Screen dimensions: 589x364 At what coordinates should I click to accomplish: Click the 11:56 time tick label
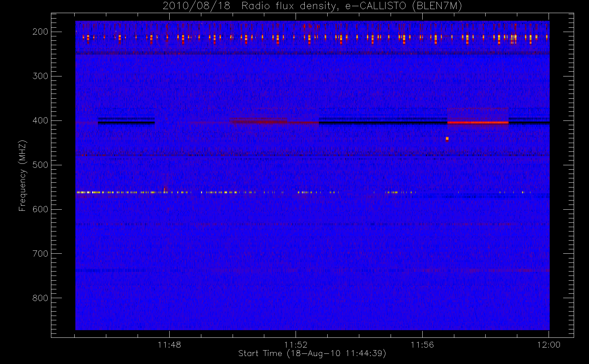(x=422, y=345)
